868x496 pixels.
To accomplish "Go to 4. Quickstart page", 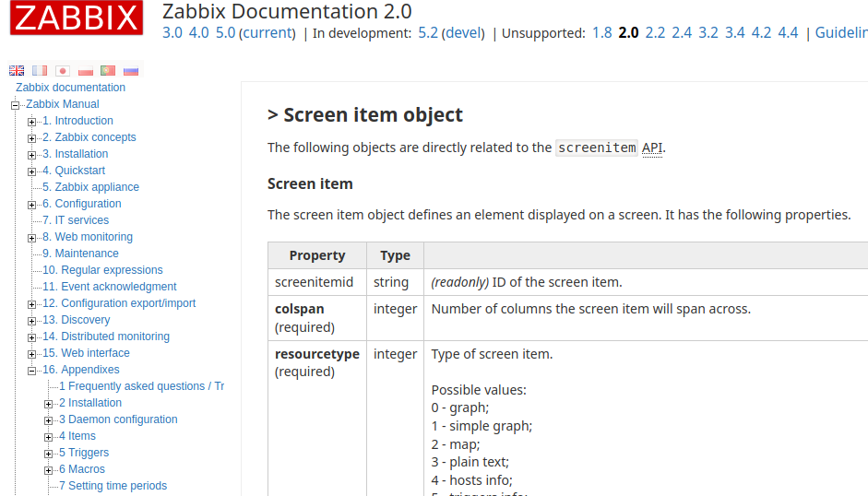I will tap(74, 171).
